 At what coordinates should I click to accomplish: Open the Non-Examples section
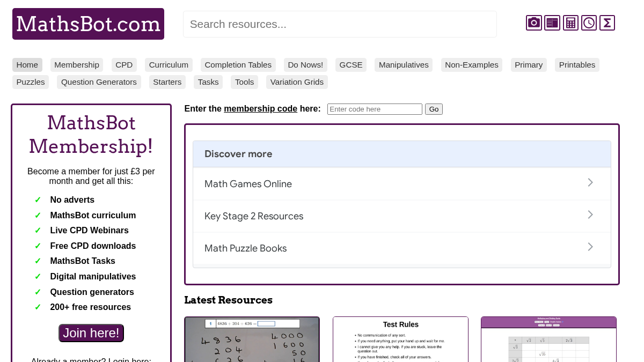click(x=472, y=65)
